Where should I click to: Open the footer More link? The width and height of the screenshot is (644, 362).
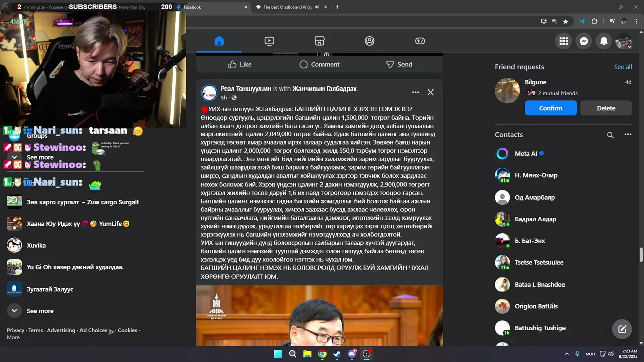(13, 337)
